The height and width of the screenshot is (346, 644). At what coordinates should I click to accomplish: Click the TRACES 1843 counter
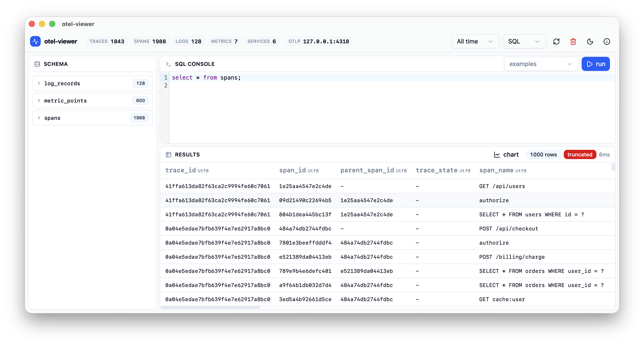click(107, 42)
